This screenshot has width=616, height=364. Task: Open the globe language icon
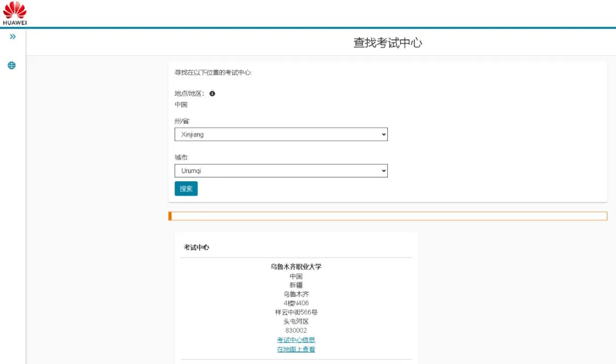(x=12, y=66)
